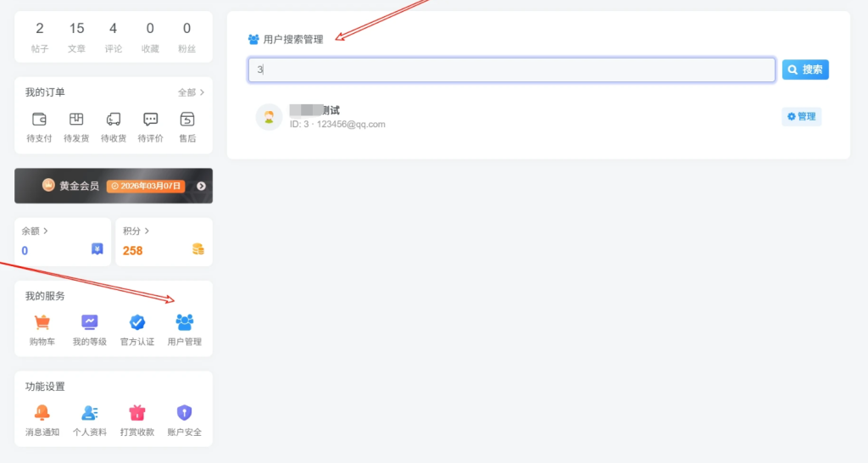The height and width of the screenshot is (463, 868).
Task: Click the points gold coins icon
Action: coord(198,249)
